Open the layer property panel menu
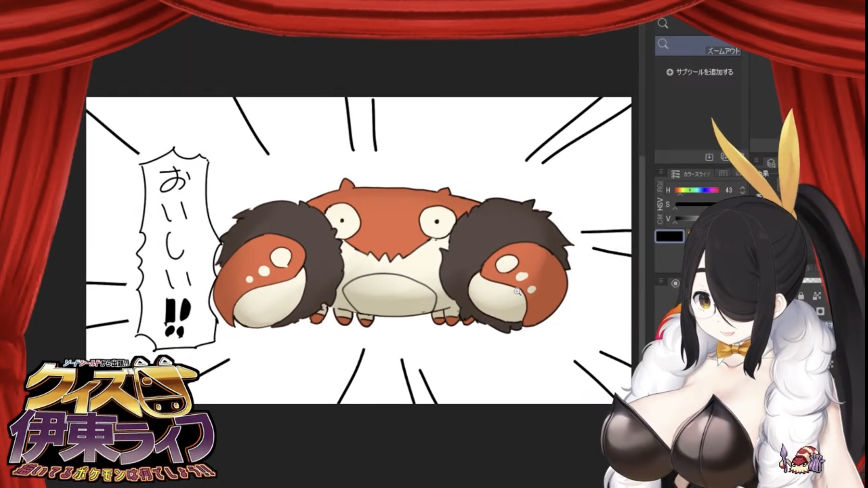The height and width of the screenshot is (488, 868). click(756, 160)
